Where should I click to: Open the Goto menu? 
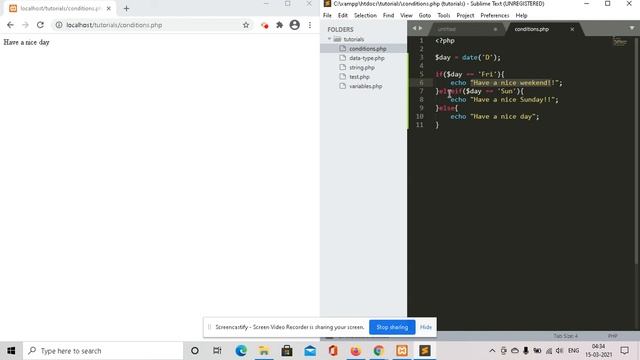click(x=425, y=16)
